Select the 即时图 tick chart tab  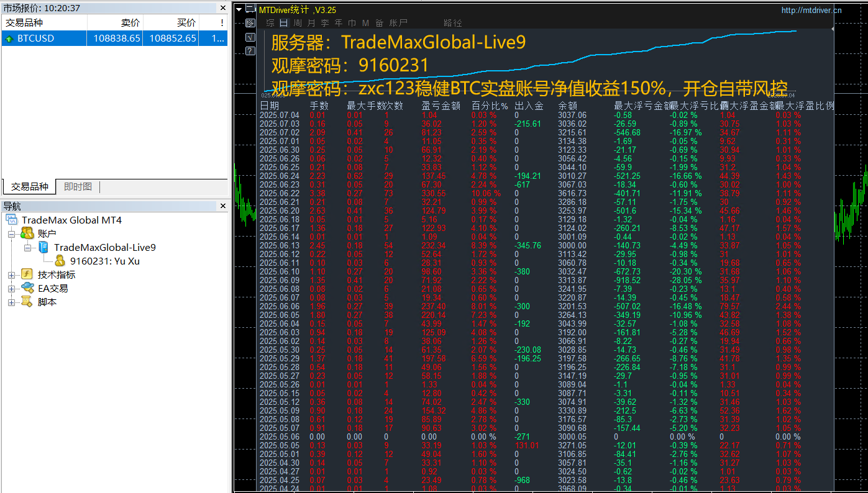[78, 186]
